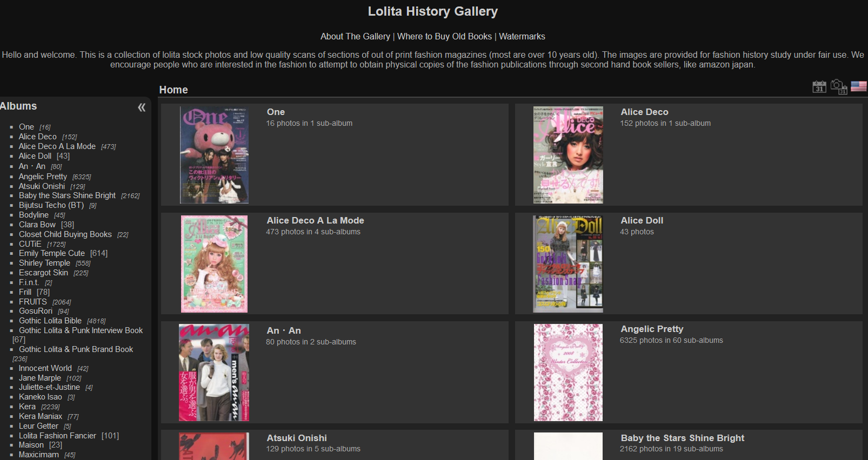Select Leur Getter in the Albums sidebar

pyautogui.click(x=38, y=426)
